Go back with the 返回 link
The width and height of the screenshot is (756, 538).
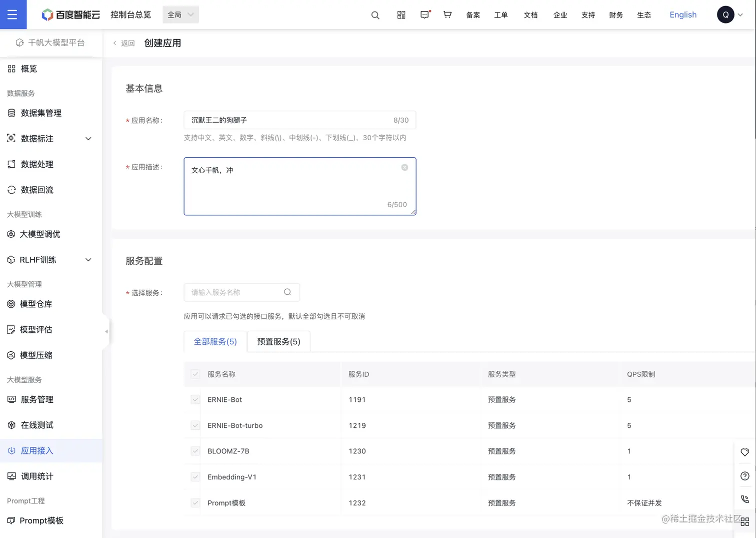tap(124, 43)
